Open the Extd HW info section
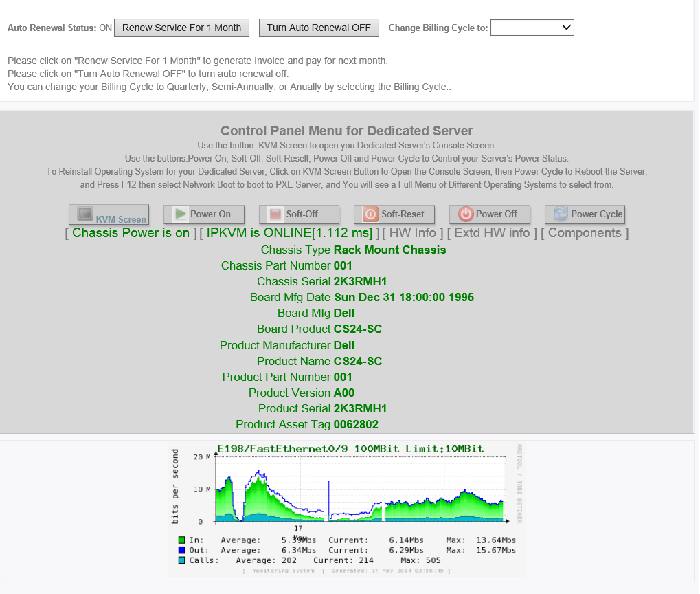Viewport: 700px width, 594px height. [492, 233]
